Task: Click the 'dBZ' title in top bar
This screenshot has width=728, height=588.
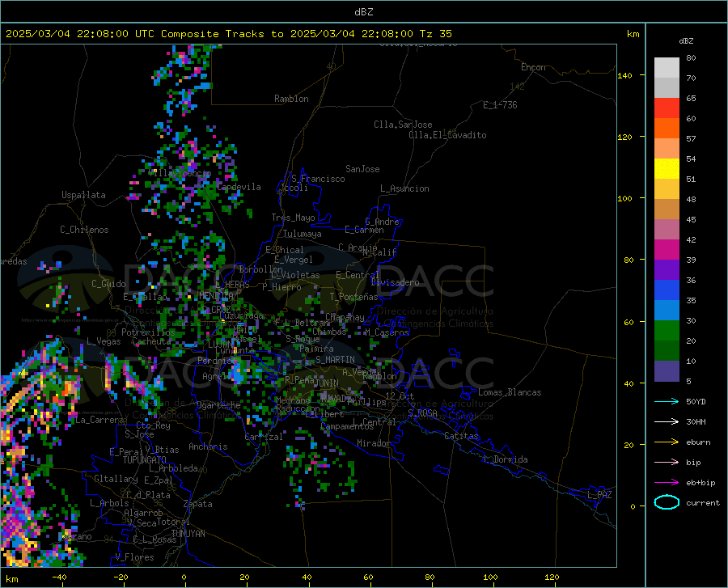Action: point(364,12)
